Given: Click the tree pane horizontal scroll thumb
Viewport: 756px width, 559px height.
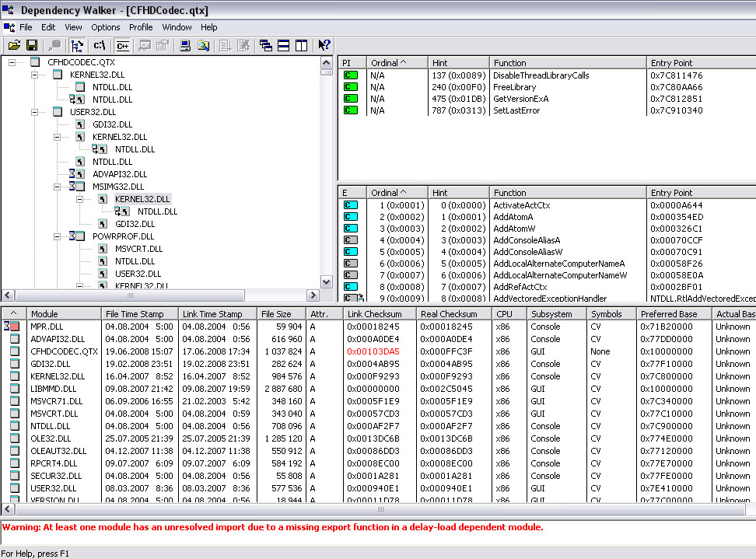Looking at the screenshot, I should [x=130, y=295].
